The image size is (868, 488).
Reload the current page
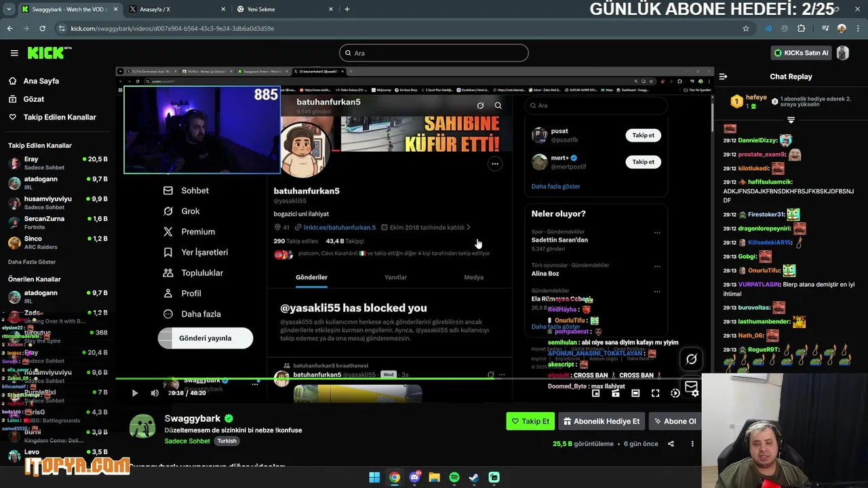42,28
